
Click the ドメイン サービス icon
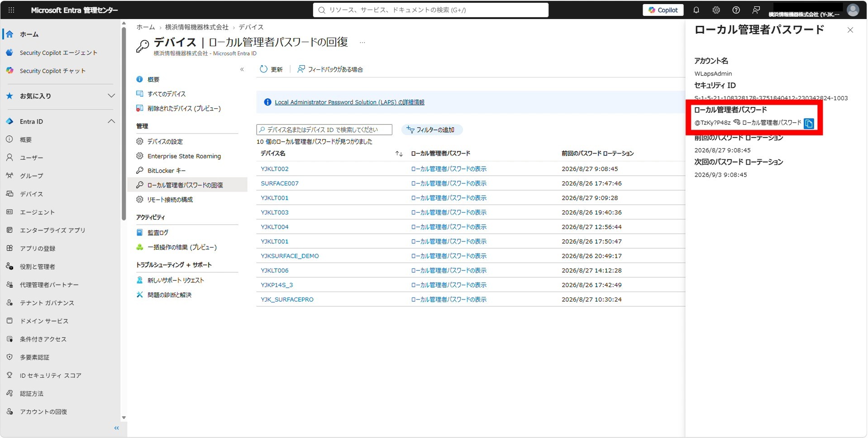(x=10, y=321)
